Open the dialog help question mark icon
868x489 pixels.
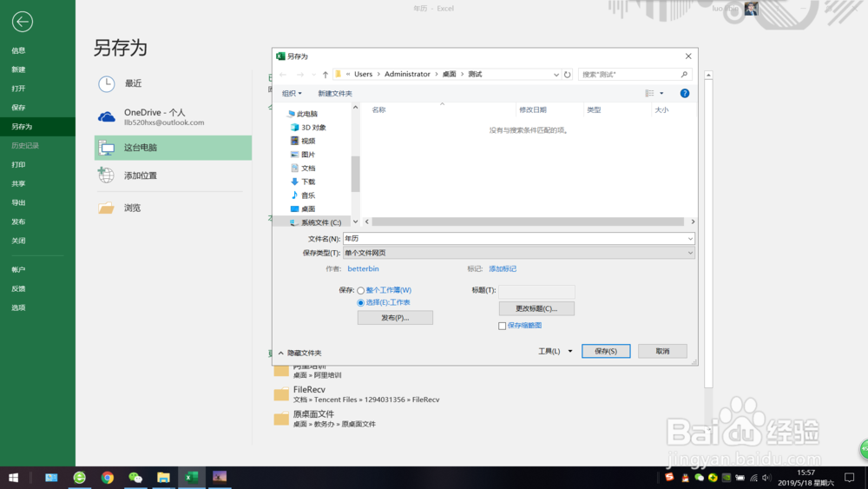coord(685,93)
